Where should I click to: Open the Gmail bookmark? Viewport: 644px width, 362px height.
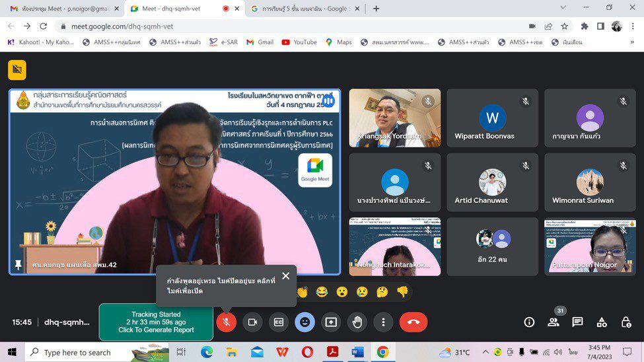260,42
